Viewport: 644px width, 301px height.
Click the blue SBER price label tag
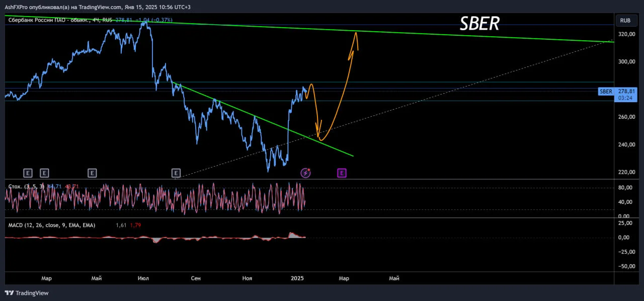coord(606,92)
